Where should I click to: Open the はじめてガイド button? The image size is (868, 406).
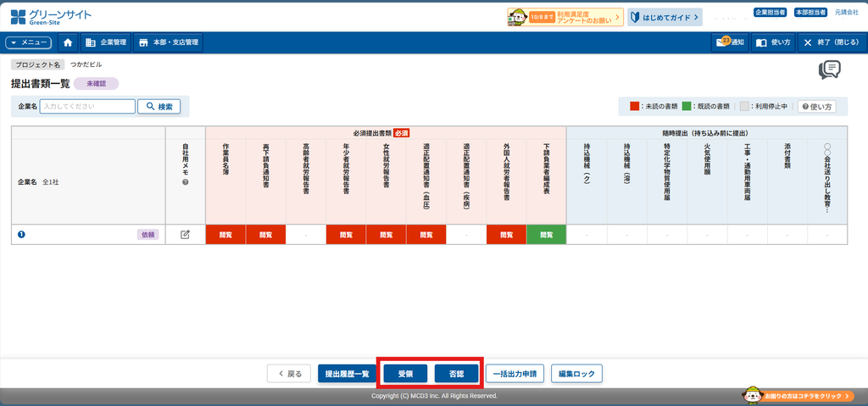point(665,17)
